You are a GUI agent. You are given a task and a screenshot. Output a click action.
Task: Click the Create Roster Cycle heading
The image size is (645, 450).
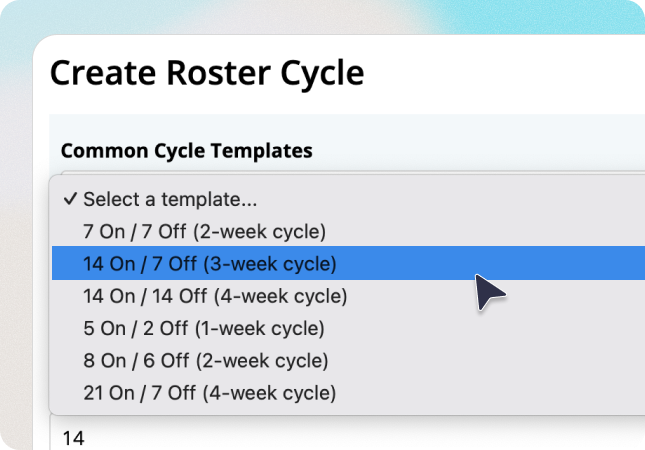[207, 73]
